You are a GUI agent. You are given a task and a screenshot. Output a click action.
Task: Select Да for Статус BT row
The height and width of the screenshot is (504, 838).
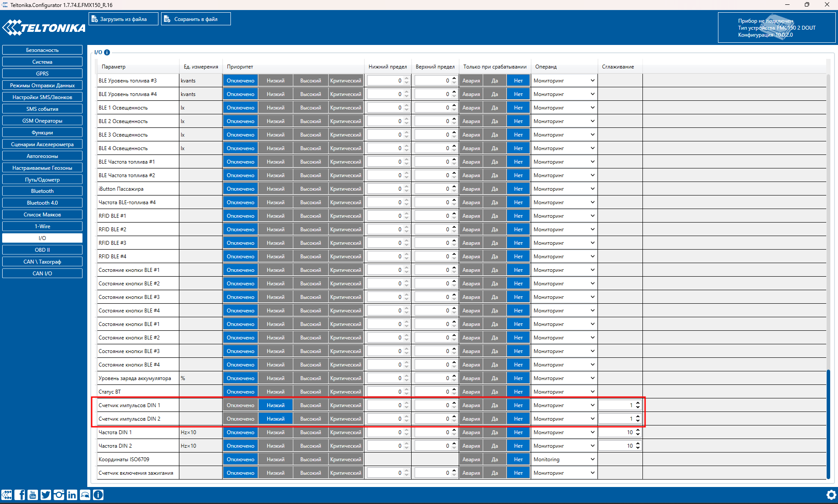(x=495, y=392)
